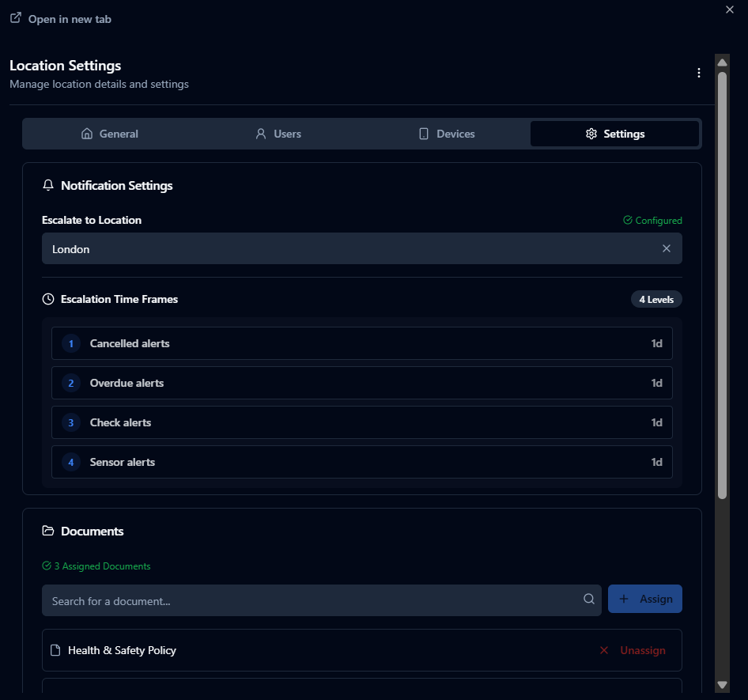Click the 1d value for Cancelled alerts
748x700 pixels.
[x=656, y=343]
